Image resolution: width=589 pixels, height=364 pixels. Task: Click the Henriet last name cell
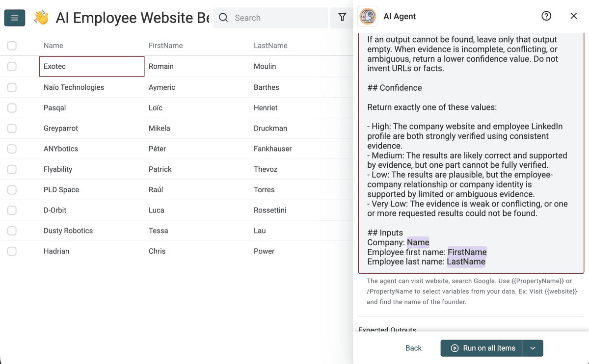301,108
